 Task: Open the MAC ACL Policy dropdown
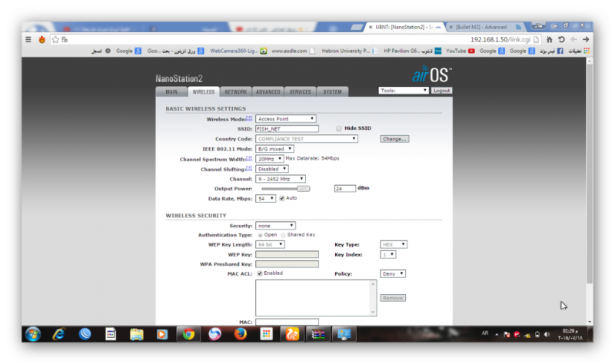coord(393,274)
